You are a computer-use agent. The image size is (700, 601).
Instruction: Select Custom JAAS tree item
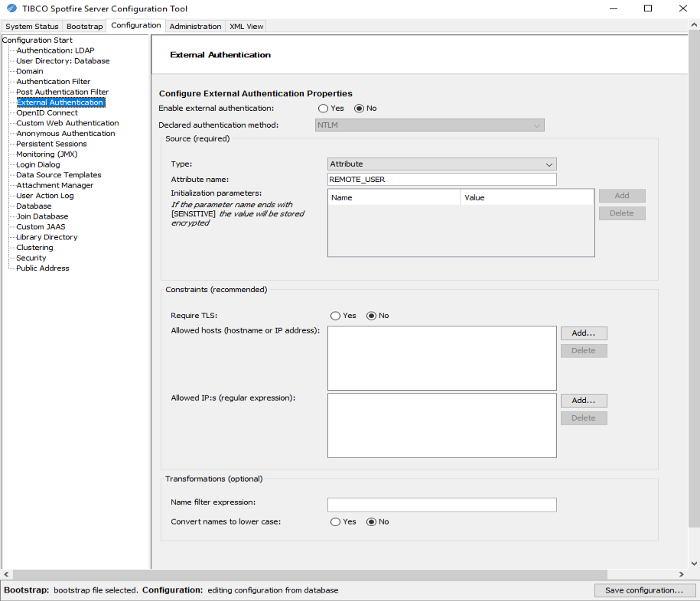tap(41, 226)
